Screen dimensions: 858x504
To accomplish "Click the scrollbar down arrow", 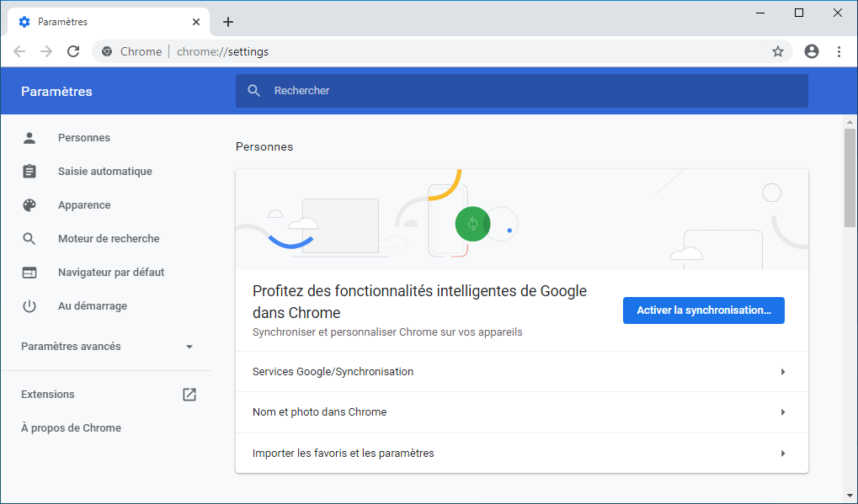I will tap(850, 496).
